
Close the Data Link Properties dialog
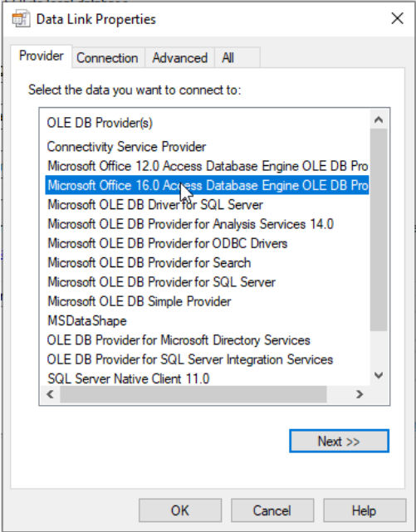pos(397,18)
